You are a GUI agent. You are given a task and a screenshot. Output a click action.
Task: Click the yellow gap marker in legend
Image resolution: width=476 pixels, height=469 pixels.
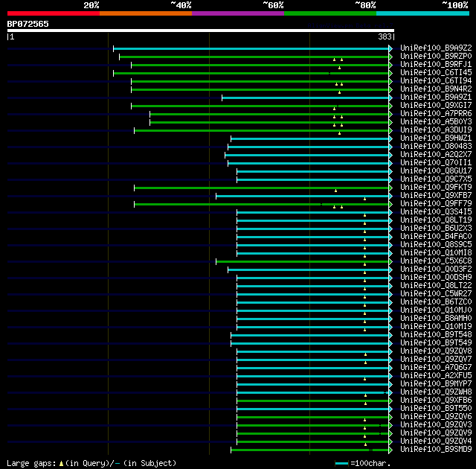pos(61,464)
